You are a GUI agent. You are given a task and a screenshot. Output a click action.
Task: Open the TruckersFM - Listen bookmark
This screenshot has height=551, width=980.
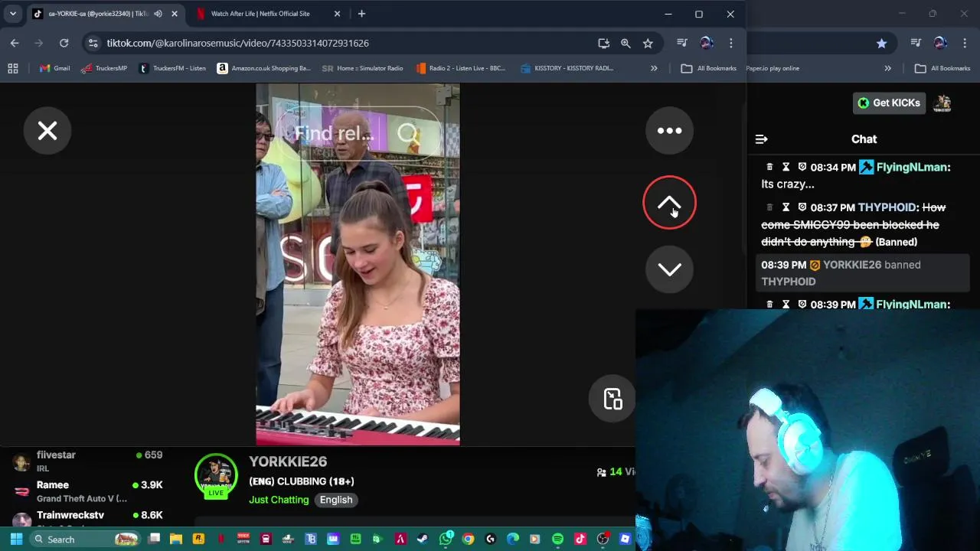[172, 68]
